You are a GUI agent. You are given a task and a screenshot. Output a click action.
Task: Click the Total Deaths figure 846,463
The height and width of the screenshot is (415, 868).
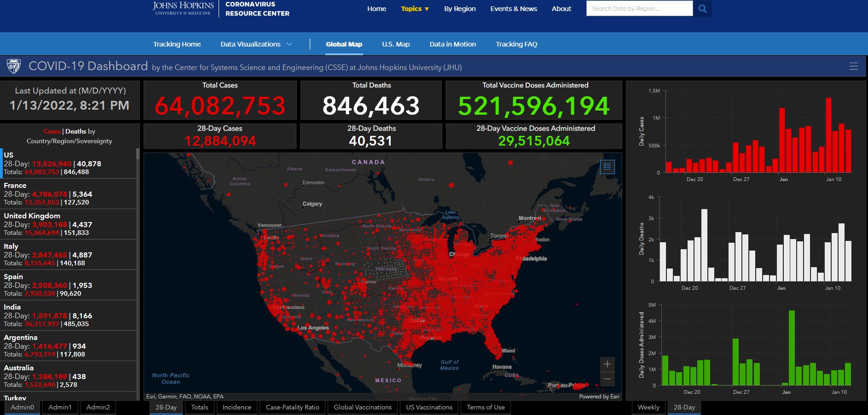(371, 106)
